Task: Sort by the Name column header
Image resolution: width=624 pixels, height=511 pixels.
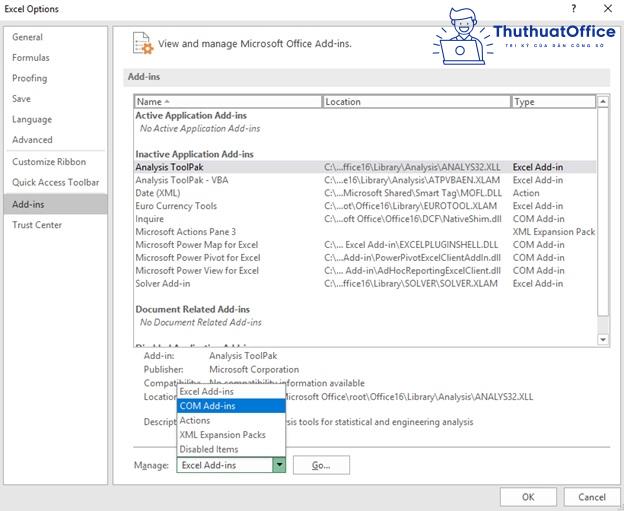Action: pyautogui.click(x=228, y=102)
